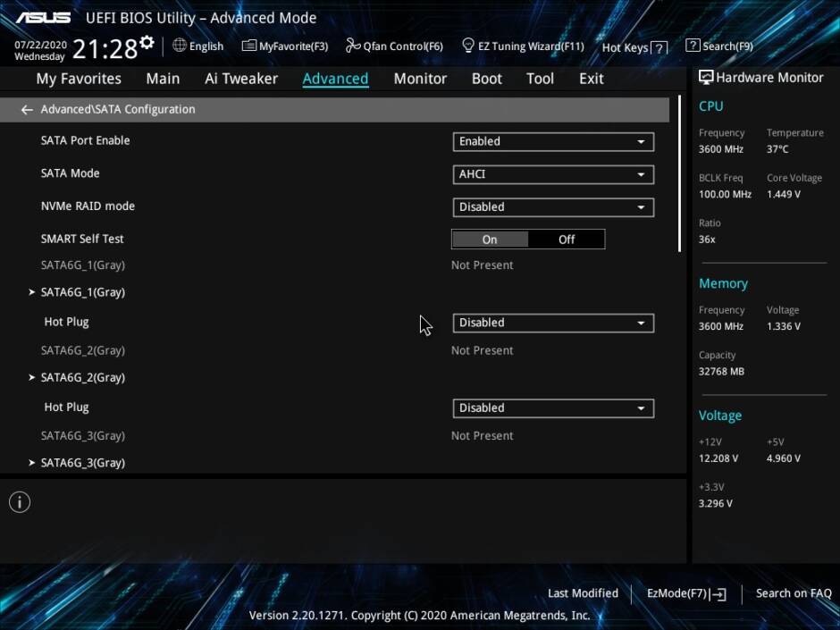Click the vertical scrollbar of settings list
The image size is (840, 630).
click(x=679, y=174)
